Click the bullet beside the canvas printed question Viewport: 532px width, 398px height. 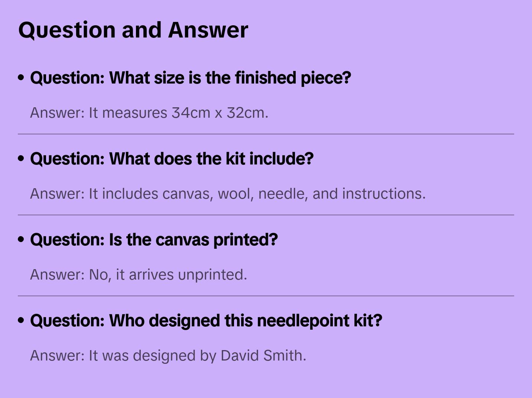pos(21,239)
